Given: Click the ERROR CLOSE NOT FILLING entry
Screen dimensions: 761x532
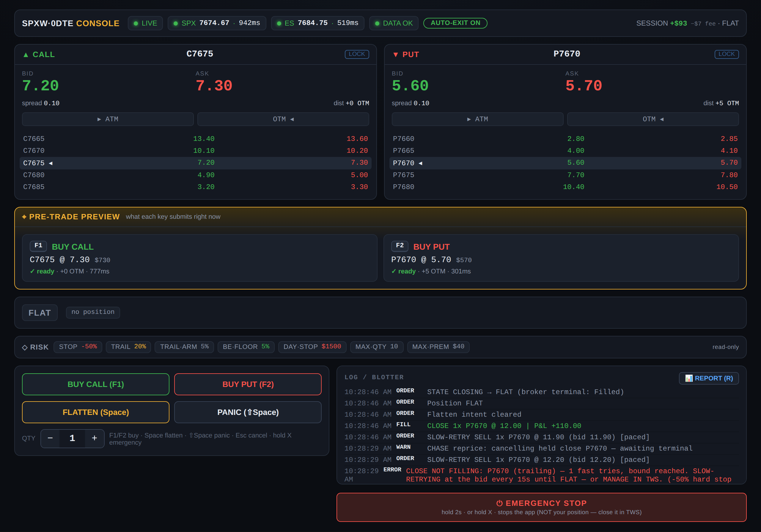Looking at the screenshot, I should [x=541, y=475].
